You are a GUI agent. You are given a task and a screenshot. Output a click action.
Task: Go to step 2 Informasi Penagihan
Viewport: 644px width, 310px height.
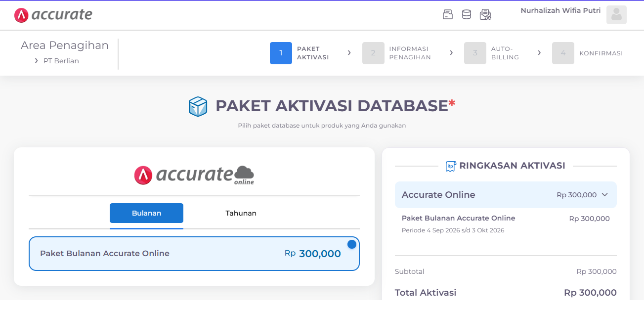click(397, 53)
